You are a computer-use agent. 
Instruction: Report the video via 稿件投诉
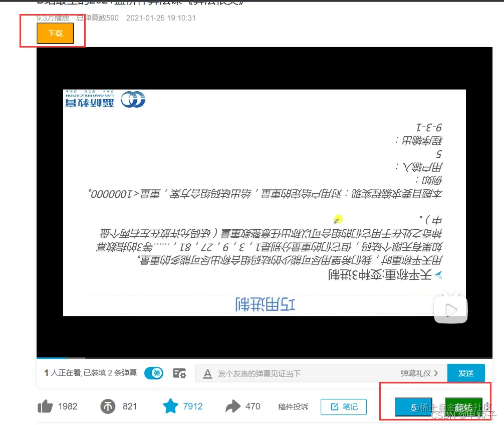[293, 407]
